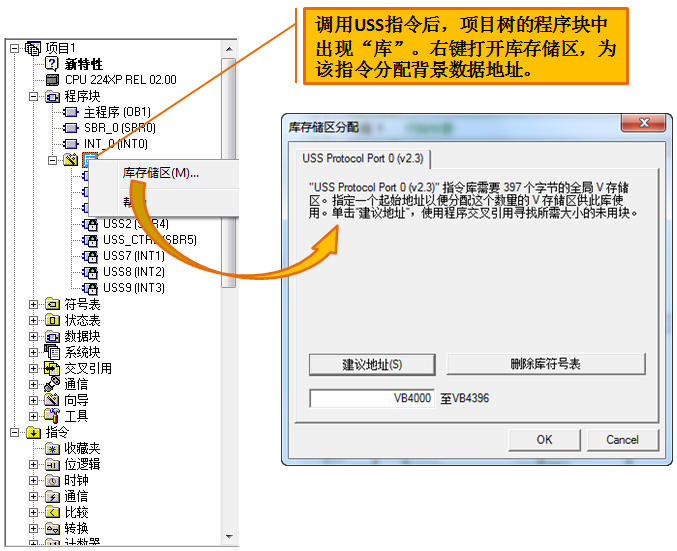The width and height of the screenshot is (677, 551).
Task: Click the project tree scrollbar thumb
Action: (229, 173)
